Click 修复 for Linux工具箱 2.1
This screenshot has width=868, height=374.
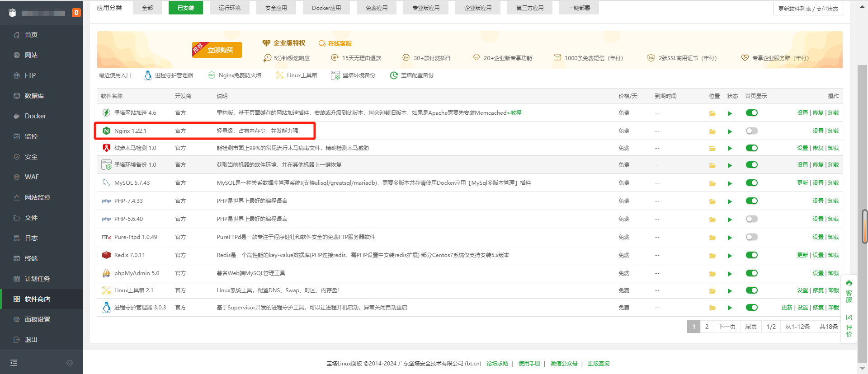click(x=818, y=290)
